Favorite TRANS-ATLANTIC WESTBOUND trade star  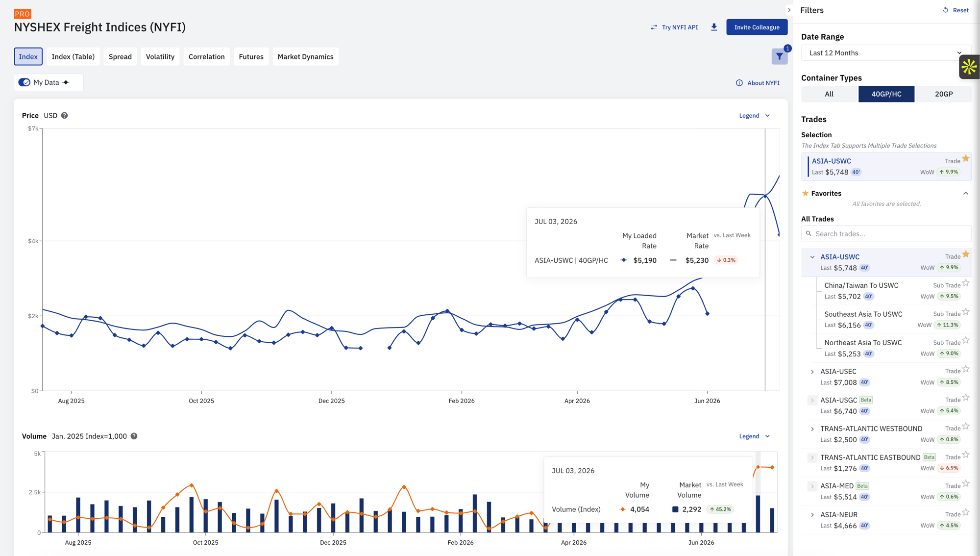966,427
